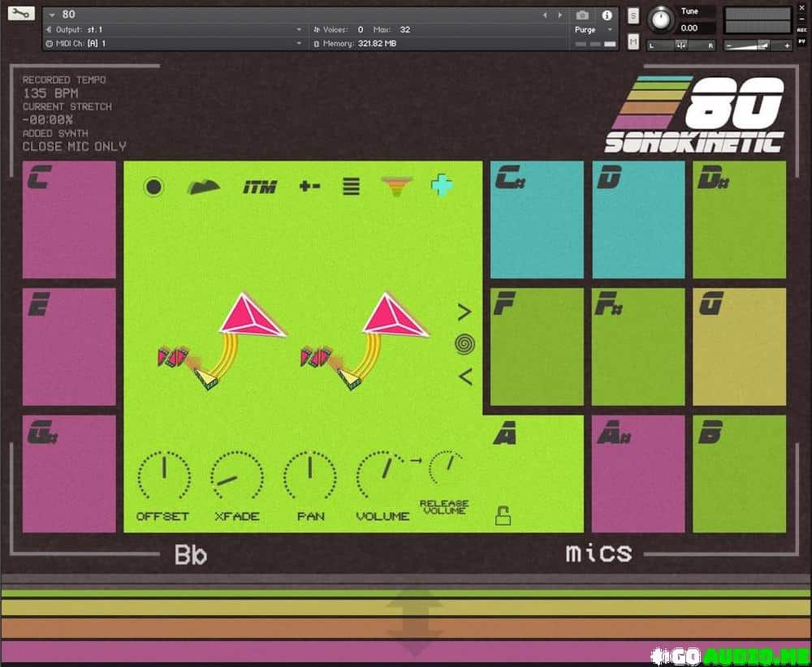Viewport: 812px width, 667px height.
Task: Click the four-line list icon
Action: tap(351, 187)
